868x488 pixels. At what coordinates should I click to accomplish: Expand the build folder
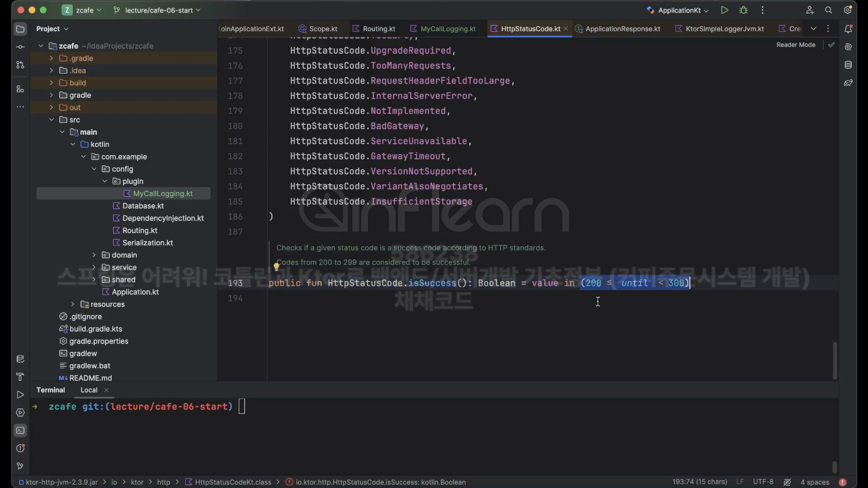click(51, 83)
